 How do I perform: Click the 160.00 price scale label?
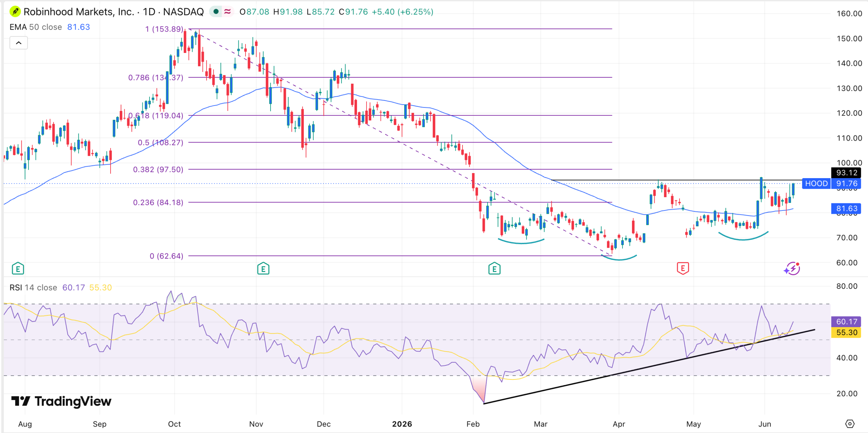(849, 14)
